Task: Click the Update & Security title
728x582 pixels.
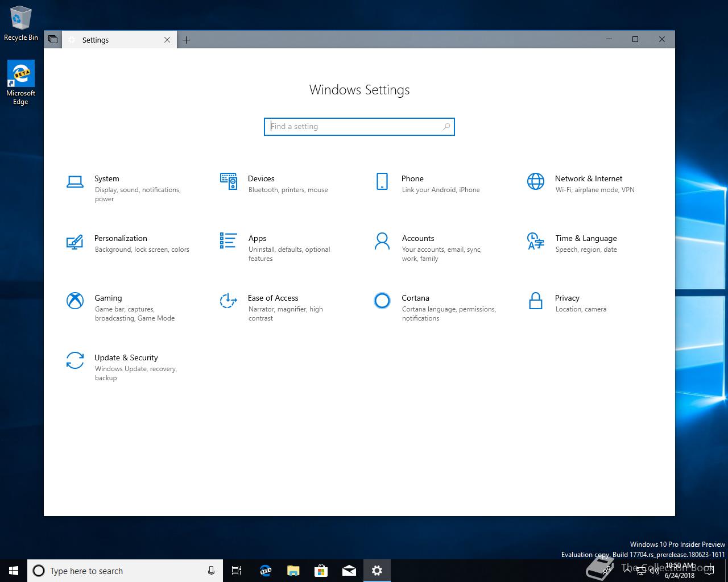Action: tap(126, 357)
